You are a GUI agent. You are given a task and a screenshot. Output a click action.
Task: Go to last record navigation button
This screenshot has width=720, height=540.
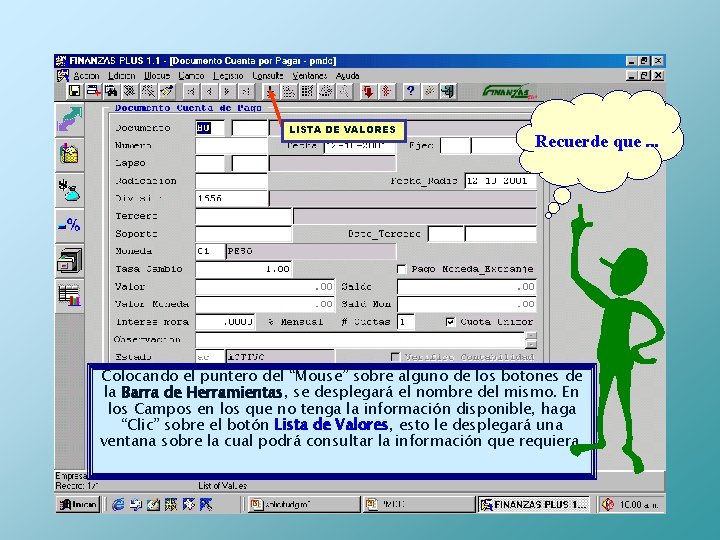(x=246, y=92)
